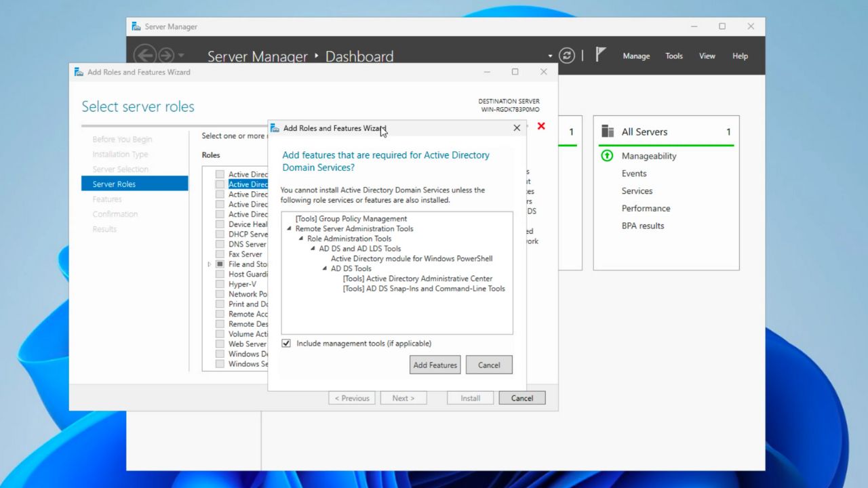Click the forward arrow in Server Manager header
Image resolution: width=868 pixels, height=488 pixels.
166,56
